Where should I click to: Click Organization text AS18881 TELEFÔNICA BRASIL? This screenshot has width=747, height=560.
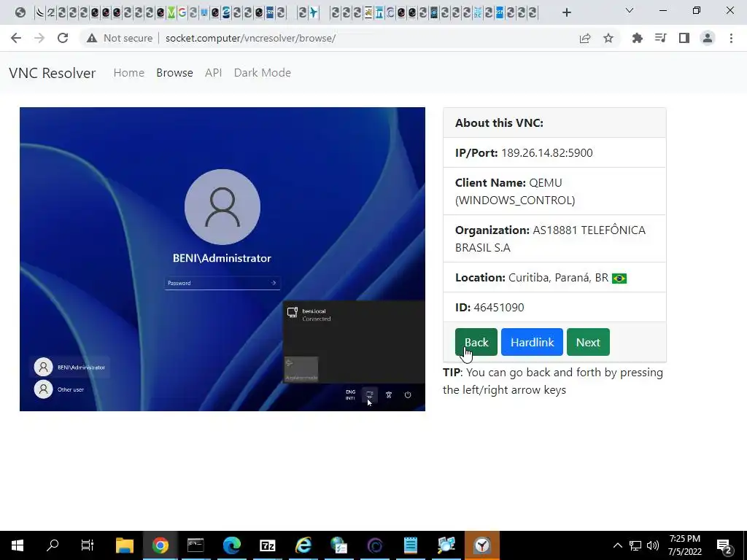(551, 238)
